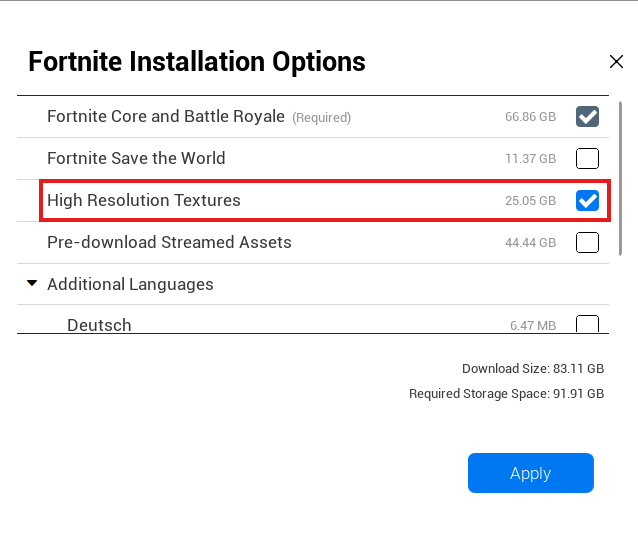Screen dimensions: 638x545
Task: Click the 25.05 GB size value
Action: (530, 201)
